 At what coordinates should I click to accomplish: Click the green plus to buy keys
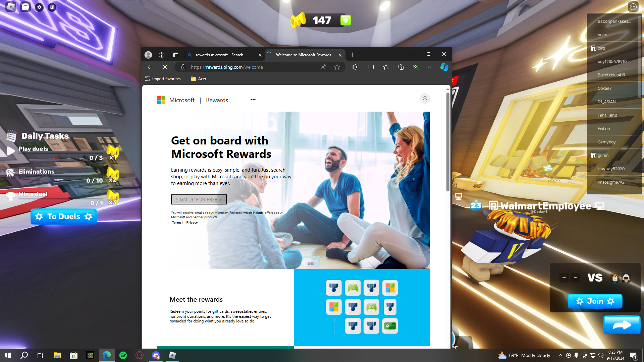345,20
